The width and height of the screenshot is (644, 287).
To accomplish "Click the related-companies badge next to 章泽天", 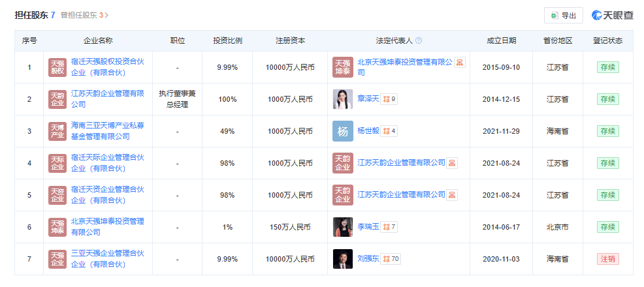I will (389, 99).
